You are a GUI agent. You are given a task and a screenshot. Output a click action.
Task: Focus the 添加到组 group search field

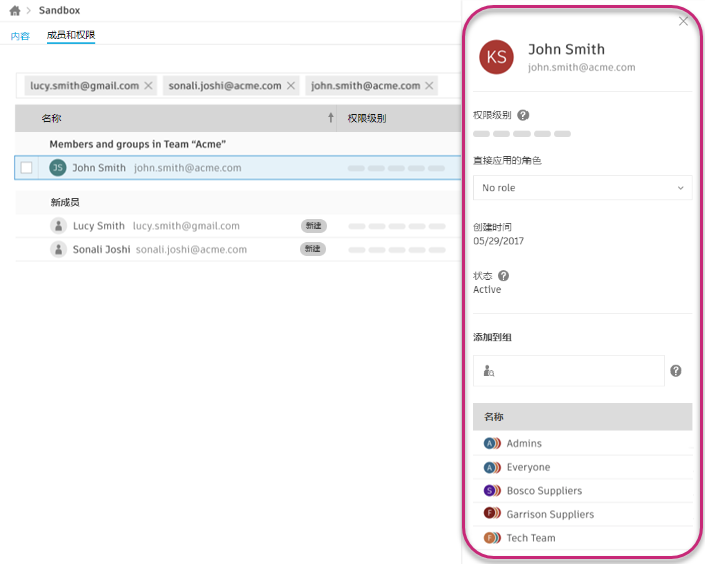click(569, 371)
